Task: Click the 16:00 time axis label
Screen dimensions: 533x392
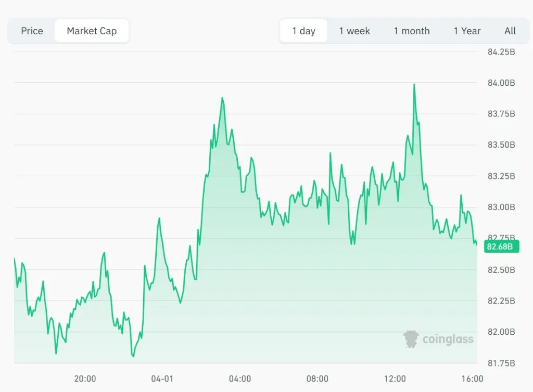Action: [x=472, y=378]
